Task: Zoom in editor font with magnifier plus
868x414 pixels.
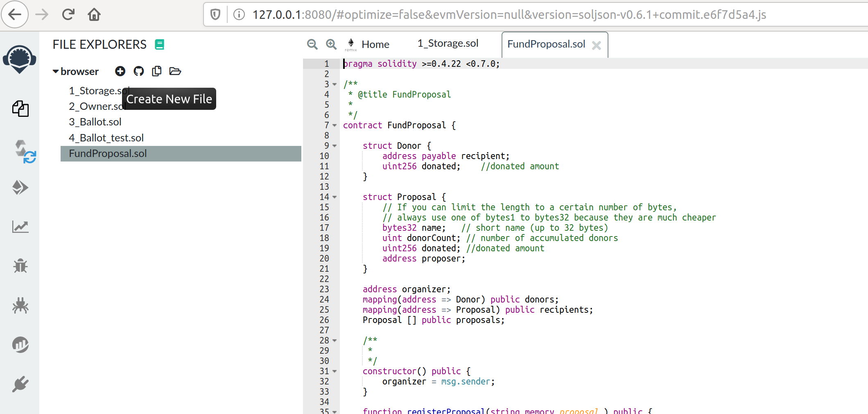Action: pyautogui.click(x=331, y=44)
